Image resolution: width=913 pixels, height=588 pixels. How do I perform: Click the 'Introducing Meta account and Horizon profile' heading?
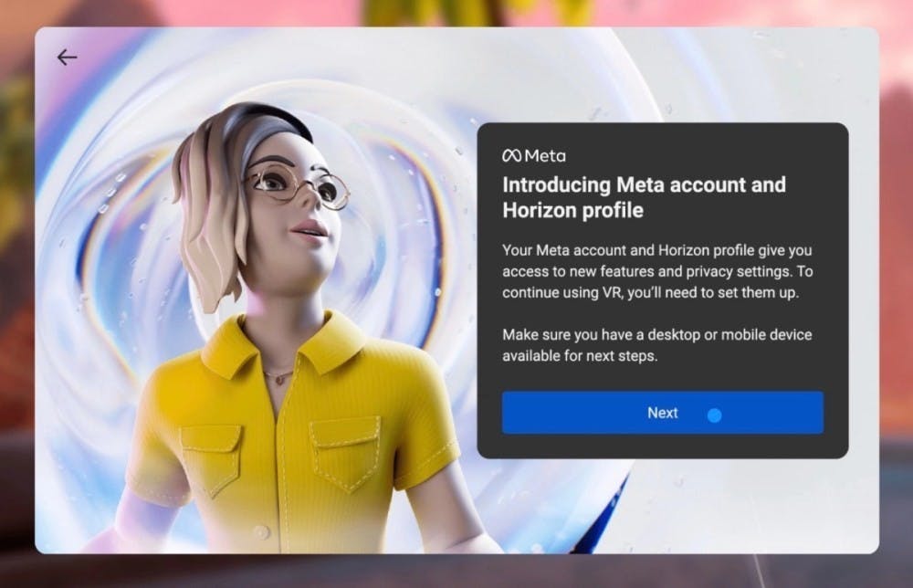(x=644, y=197)
